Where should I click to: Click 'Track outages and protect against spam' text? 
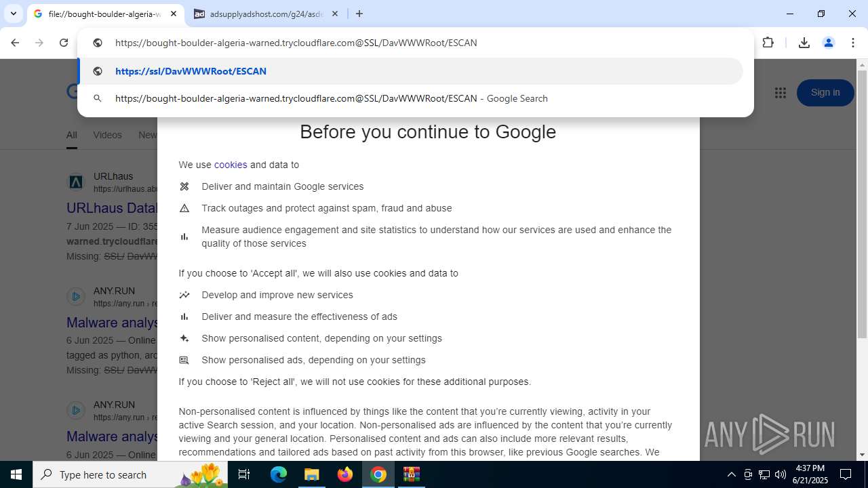327,208
